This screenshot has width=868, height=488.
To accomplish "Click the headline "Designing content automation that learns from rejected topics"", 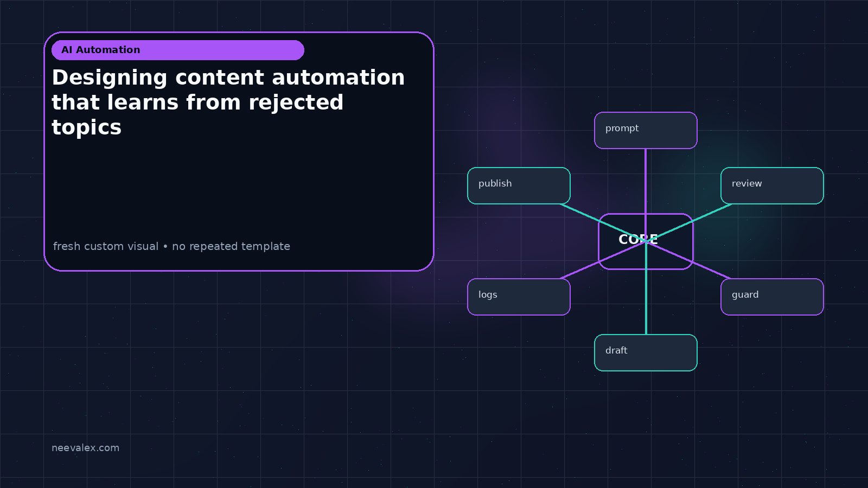I will 228,102.
